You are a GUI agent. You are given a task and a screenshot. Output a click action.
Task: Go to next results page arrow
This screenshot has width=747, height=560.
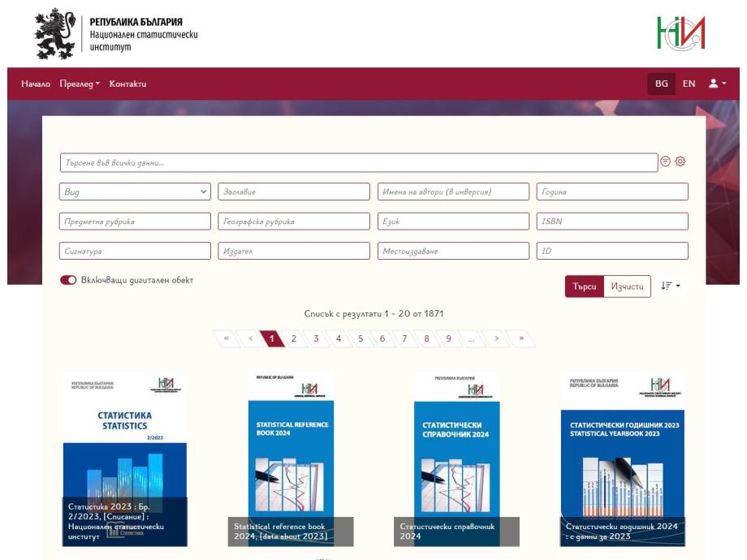495,338
